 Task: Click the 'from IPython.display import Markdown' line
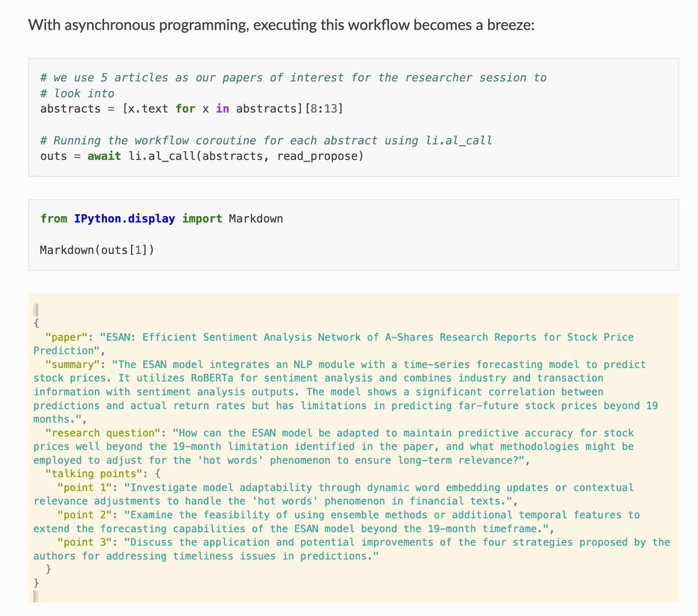click(x=162, y=219)
